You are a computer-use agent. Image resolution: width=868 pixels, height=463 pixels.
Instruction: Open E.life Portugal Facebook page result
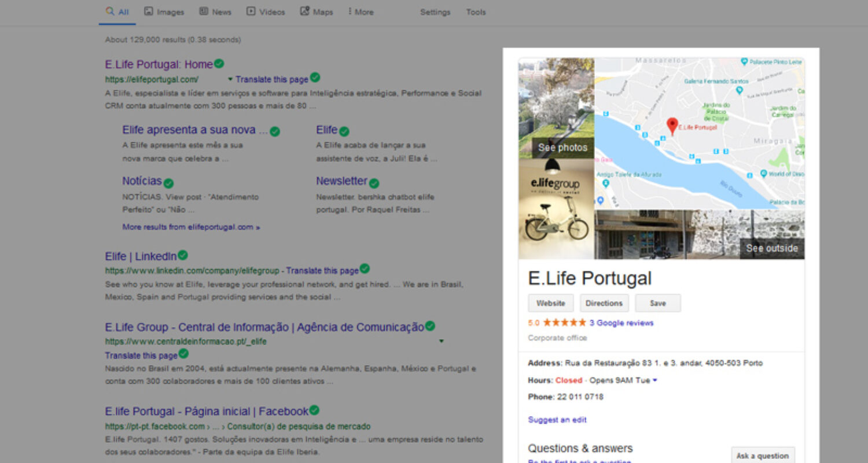tap(207, 411)
